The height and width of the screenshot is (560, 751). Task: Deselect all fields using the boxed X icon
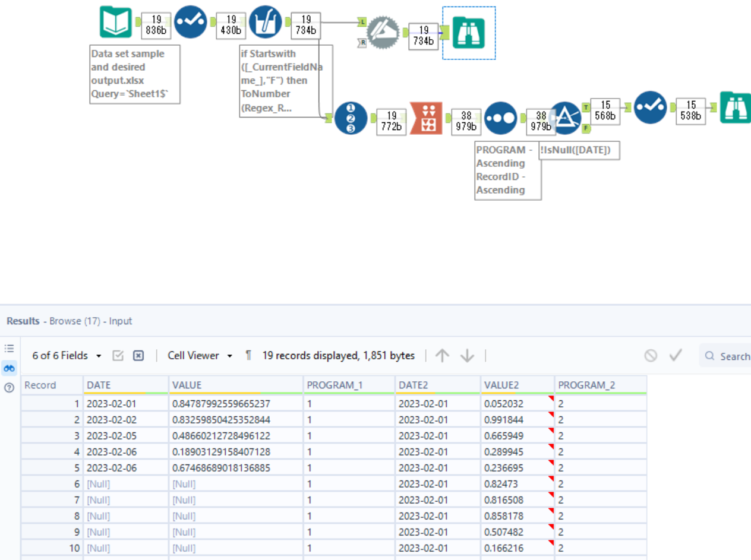[137, 355]
